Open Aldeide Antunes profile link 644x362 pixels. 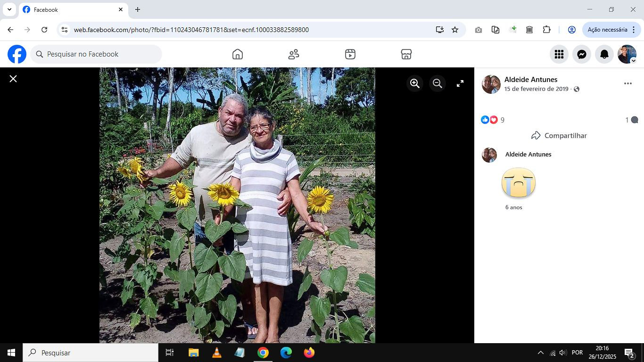(531, 79)
